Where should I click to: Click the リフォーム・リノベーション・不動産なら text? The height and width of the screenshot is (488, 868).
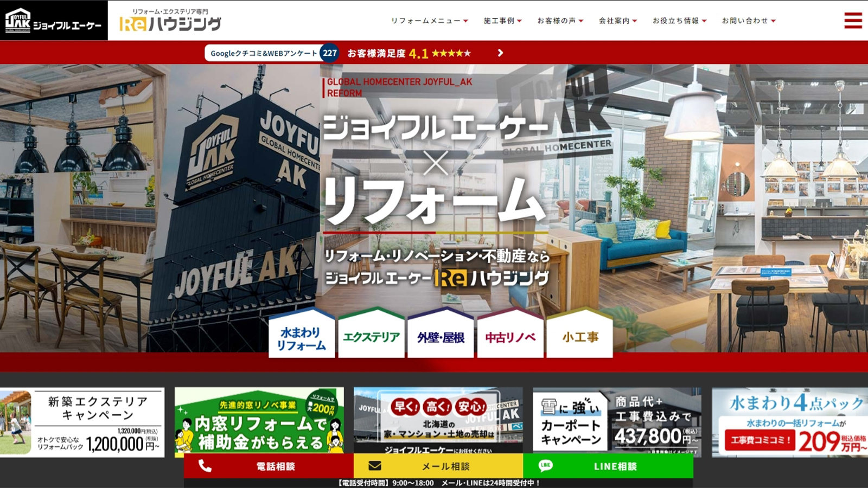[437, 255]
